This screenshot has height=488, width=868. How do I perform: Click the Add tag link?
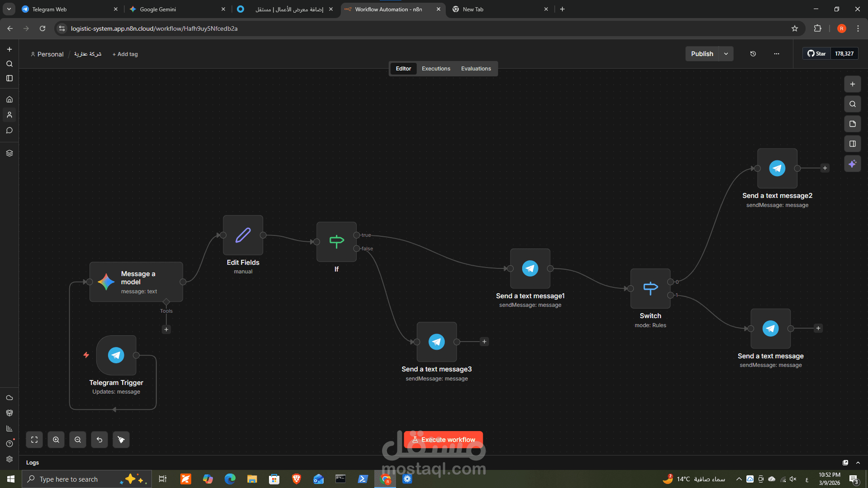click(x=125, y=54)
